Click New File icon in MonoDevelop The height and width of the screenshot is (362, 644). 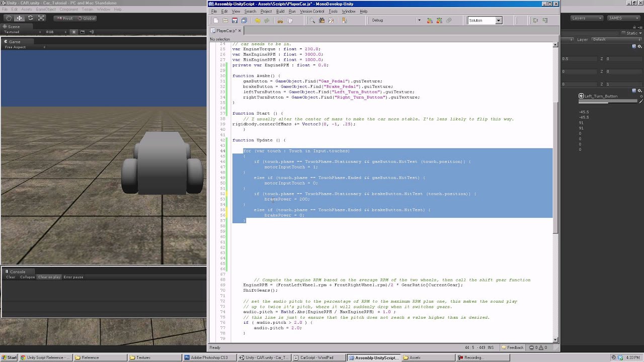point(216,21)
